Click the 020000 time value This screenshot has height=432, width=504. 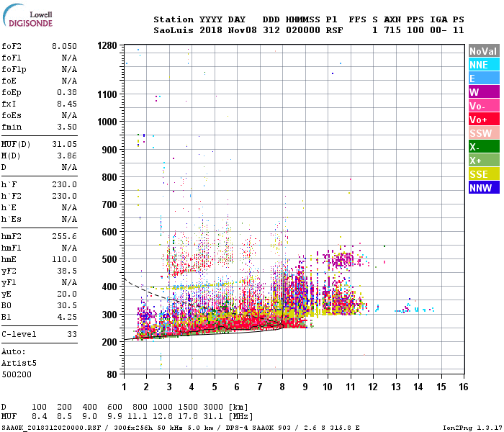(303, 30)
